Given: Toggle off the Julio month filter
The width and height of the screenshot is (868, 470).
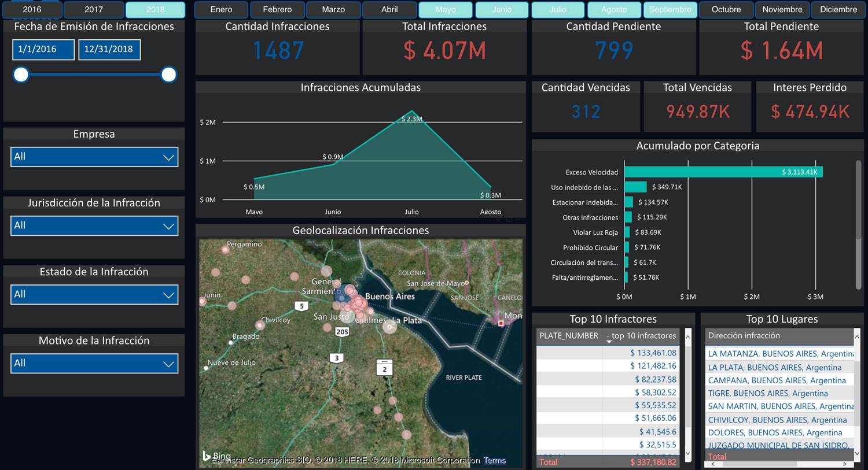Looking at the screenshot, I should [558, 10].
